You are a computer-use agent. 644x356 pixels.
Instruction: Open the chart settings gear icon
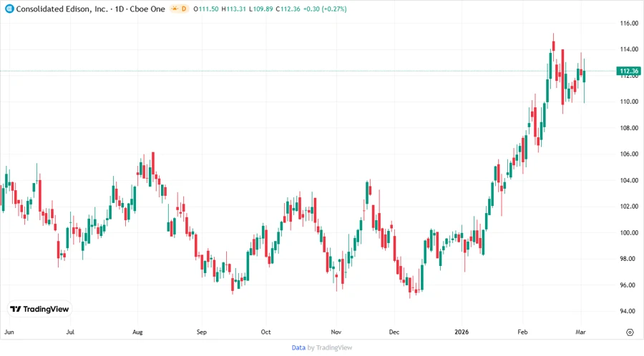click(630, 332)
